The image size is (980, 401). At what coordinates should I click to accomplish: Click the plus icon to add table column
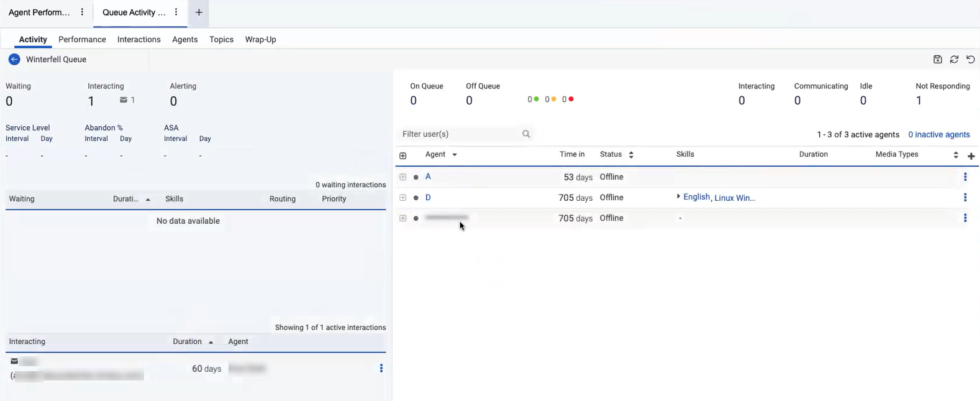click(971, 156)
